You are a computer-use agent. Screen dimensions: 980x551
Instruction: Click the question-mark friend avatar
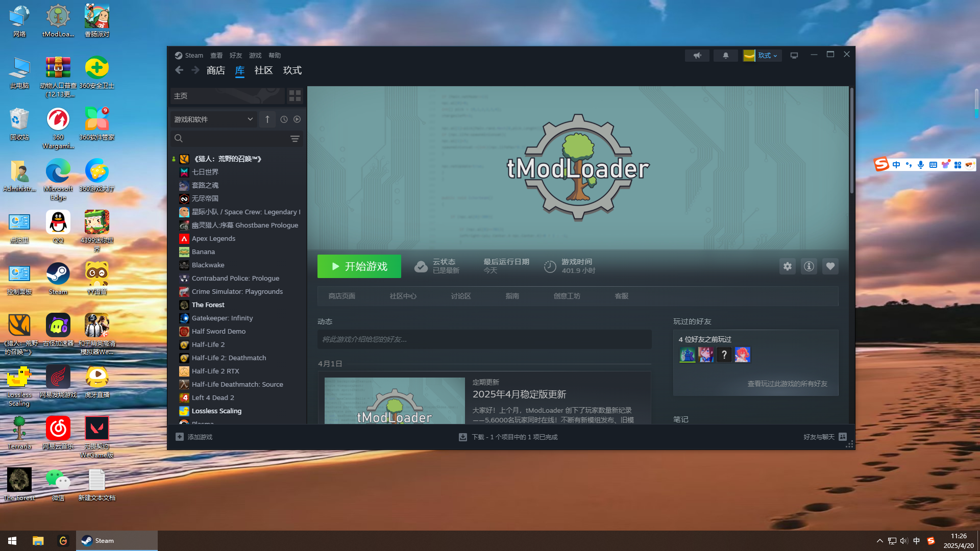click(724, 355)
